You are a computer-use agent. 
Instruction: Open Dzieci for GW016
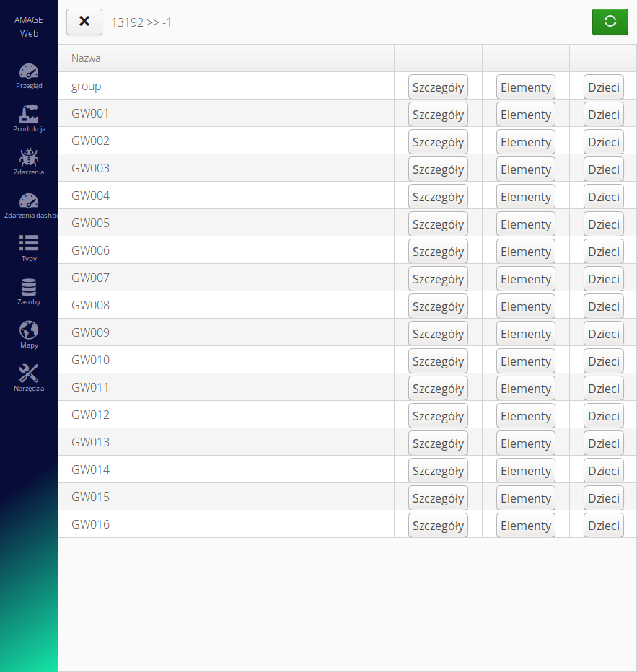coord(603,526)
